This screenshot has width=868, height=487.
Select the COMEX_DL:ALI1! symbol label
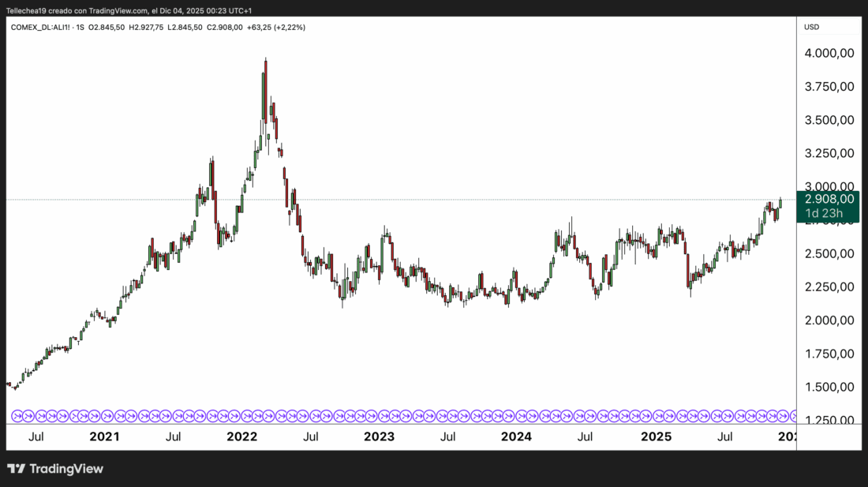[x=39, y=27]
